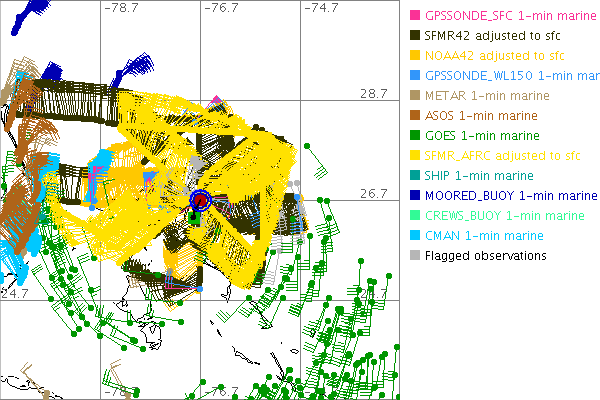
Task: Click the pink GPS sonde marker on the map
Action: pyautogui.click(x=216, y=100)
